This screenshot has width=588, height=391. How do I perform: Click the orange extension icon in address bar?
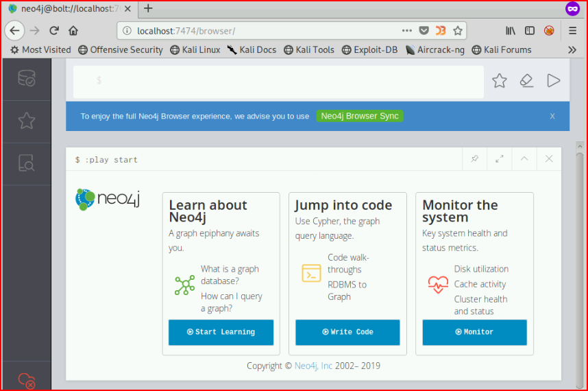coord(441,31)
